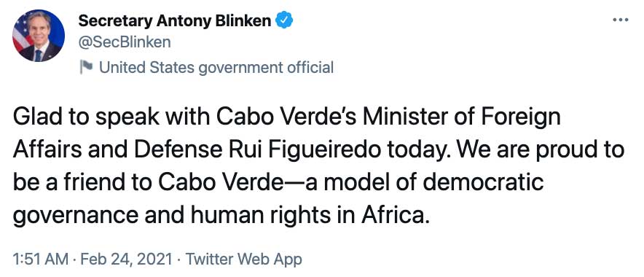The height and width of the screenshot is (277, 644).
Task: Click the word Africa ending the tweet
Action: click(x=395, y=215)
